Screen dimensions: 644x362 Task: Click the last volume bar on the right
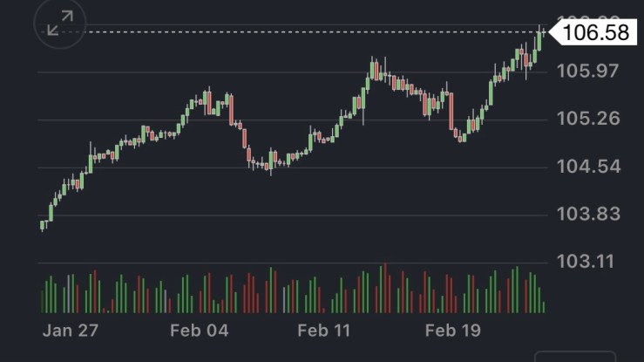[544, 306]
